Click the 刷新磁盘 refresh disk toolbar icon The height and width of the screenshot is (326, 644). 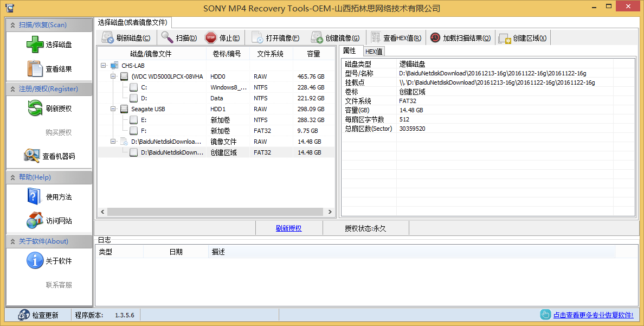click(x=108, y=38)
